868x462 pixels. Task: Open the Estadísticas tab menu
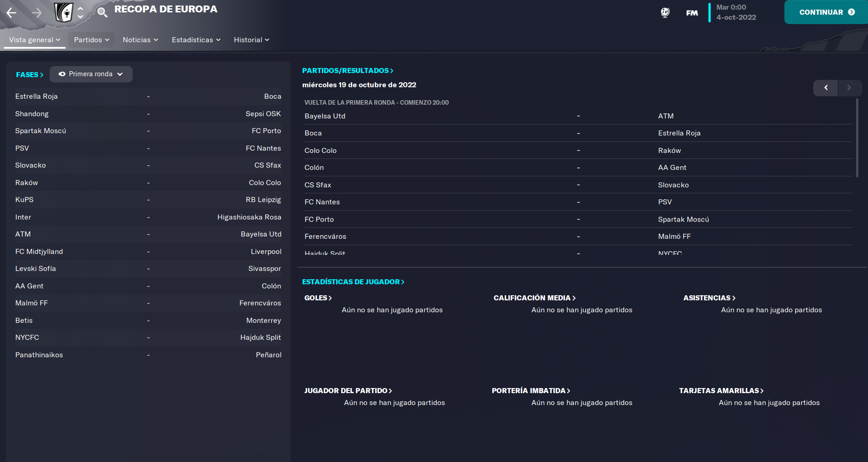point(196,40)
